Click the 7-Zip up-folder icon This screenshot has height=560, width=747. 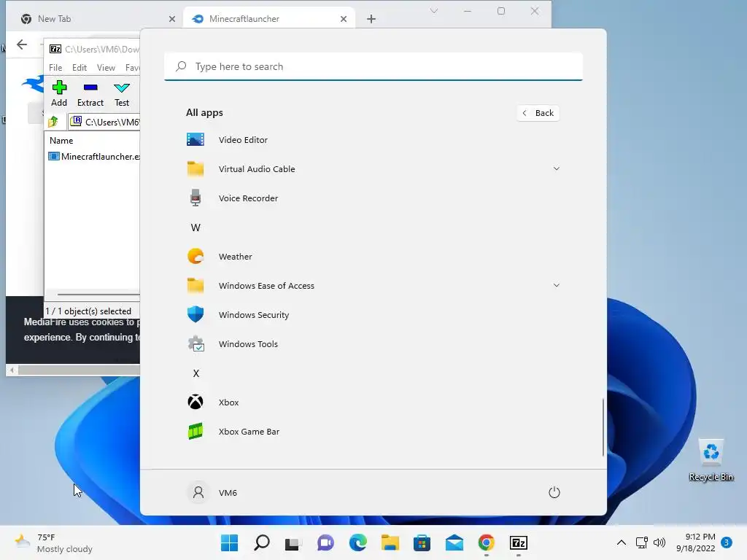(53, 122)
